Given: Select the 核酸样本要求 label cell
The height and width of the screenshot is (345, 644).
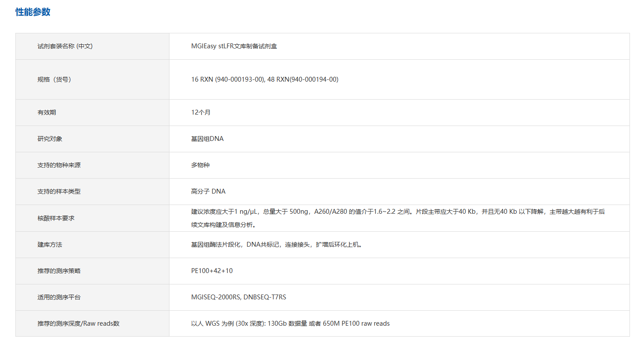Looking at the screenshot, I should [92, 218].
